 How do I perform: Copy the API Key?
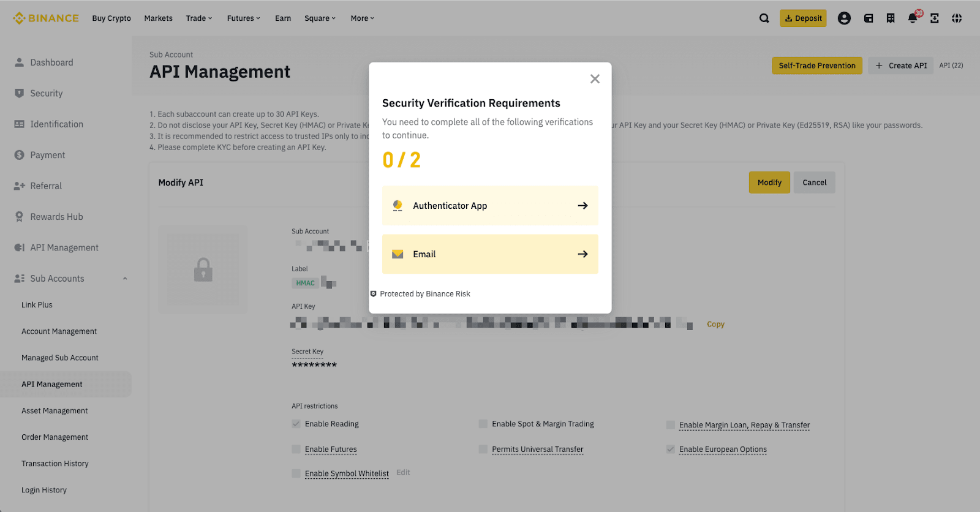click(715, 325)
